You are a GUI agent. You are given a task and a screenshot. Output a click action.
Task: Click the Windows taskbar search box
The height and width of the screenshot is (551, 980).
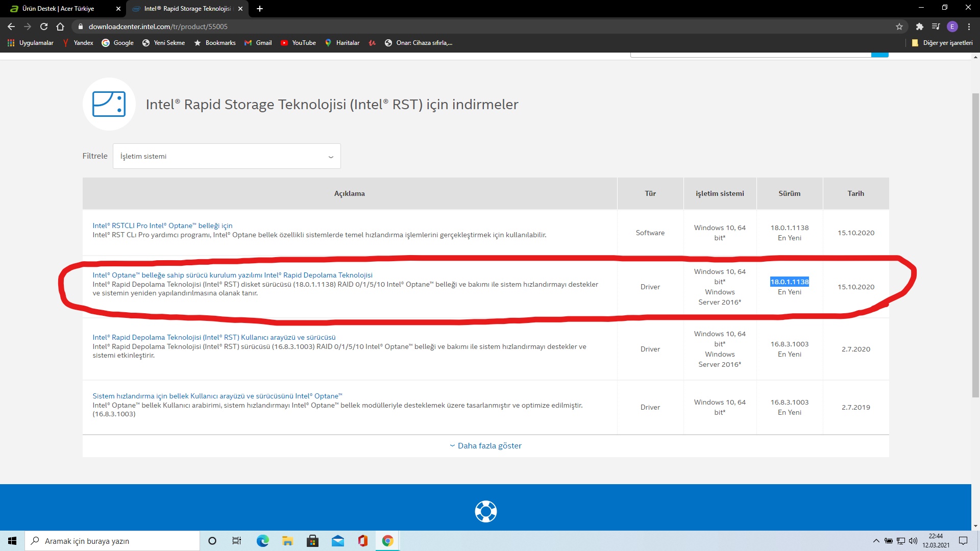pyautogui.click(x=112, y=541)
